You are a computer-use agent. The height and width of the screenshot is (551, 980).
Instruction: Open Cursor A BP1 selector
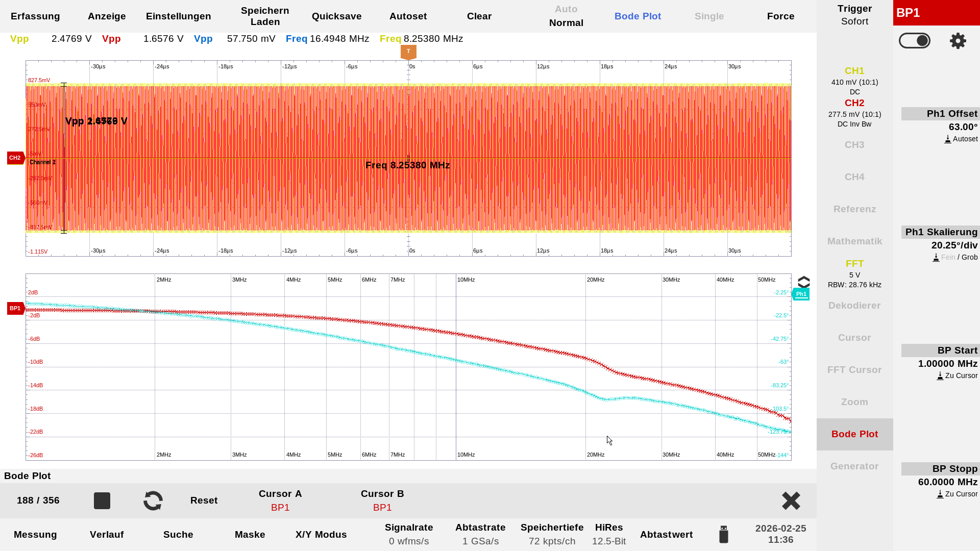click(x=280, y=500)
